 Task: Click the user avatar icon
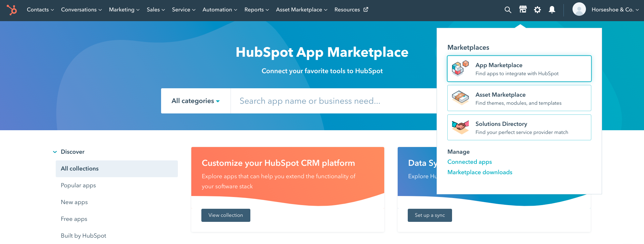(x=579, y=9)
